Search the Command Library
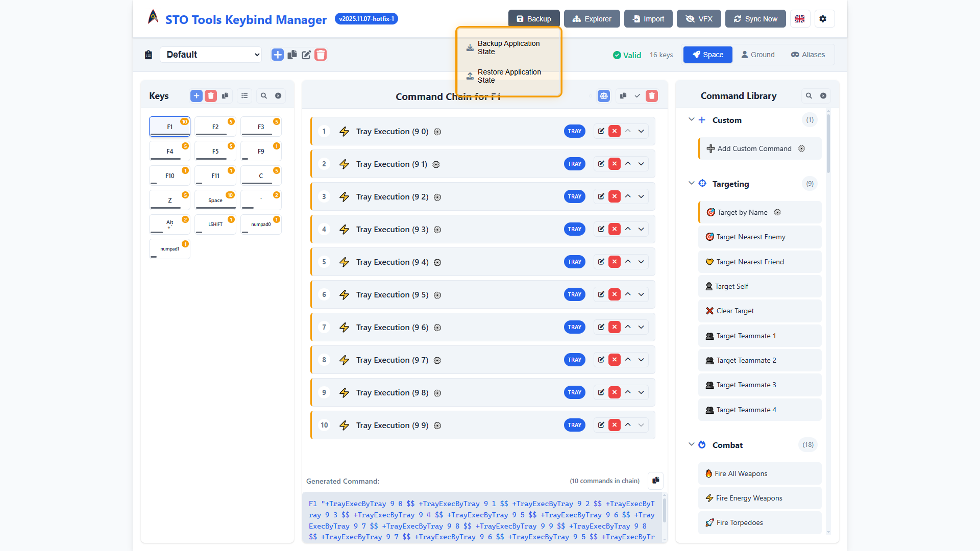The width and height of the screenshot is (980, 551). [x=808, y=96]
